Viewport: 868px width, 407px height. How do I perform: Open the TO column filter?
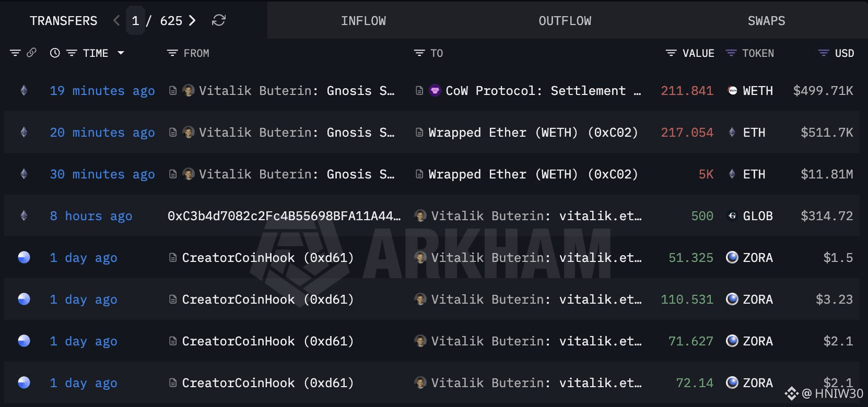(419, 53)
